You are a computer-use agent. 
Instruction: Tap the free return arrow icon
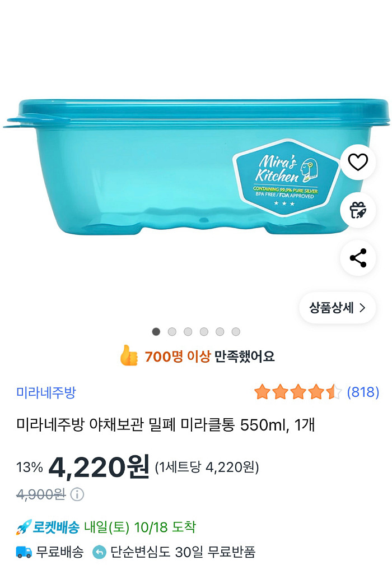[99, 552]
